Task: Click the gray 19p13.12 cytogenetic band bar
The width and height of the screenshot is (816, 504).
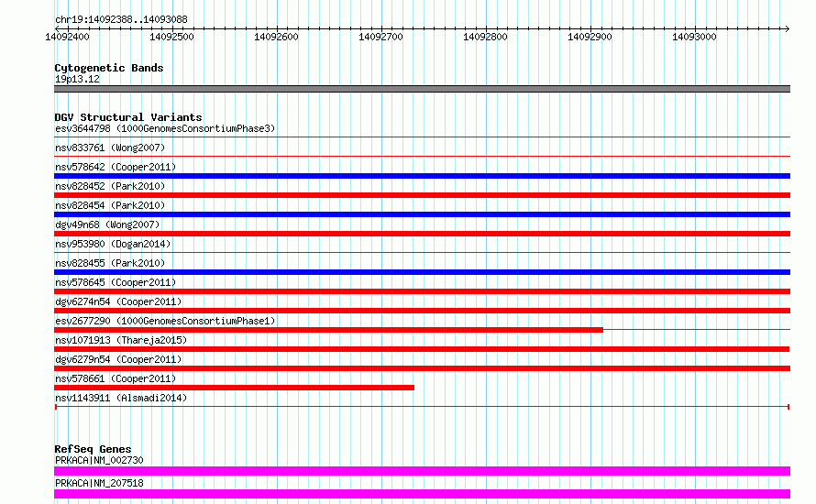Action: [x=422, y=89]
